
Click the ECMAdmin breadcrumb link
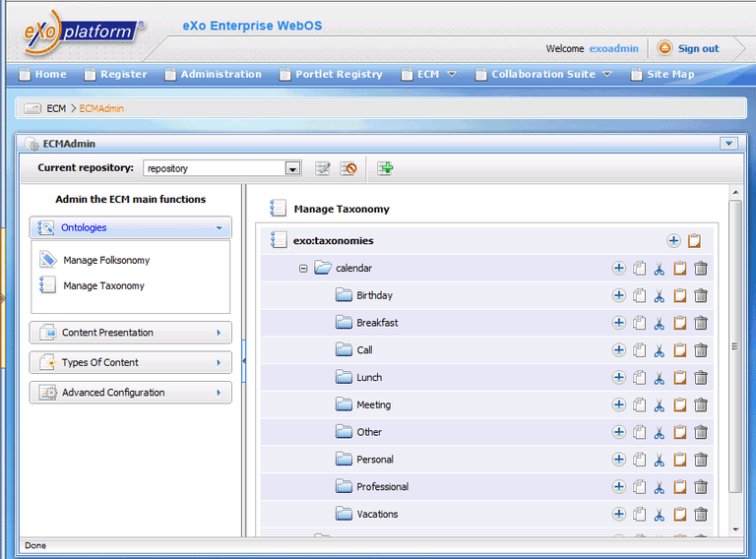(101, 108)
